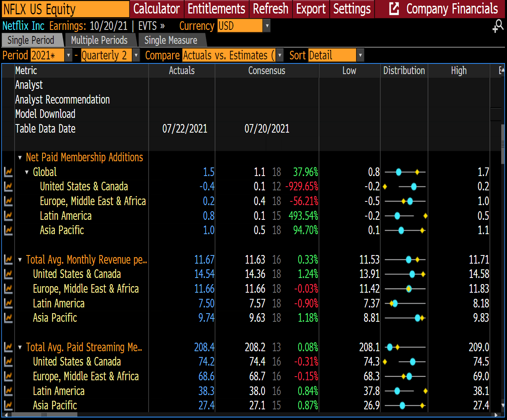Collapse the Net Paid Membership Additions section
Viewport: 507px width, 420px height.
coord(20,157)
